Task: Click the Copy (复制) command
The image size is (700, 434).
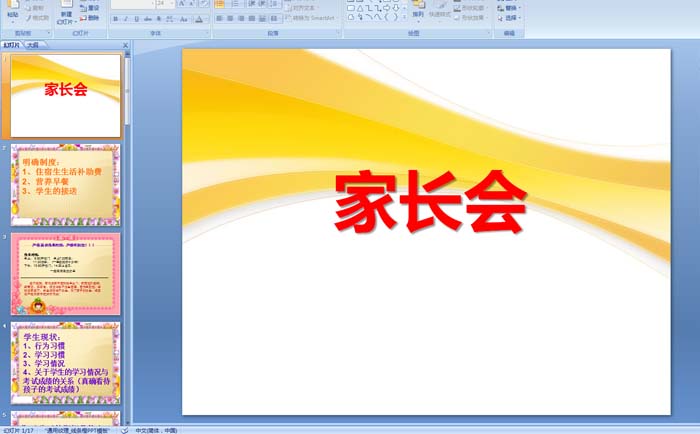Action: click(36, 8)
